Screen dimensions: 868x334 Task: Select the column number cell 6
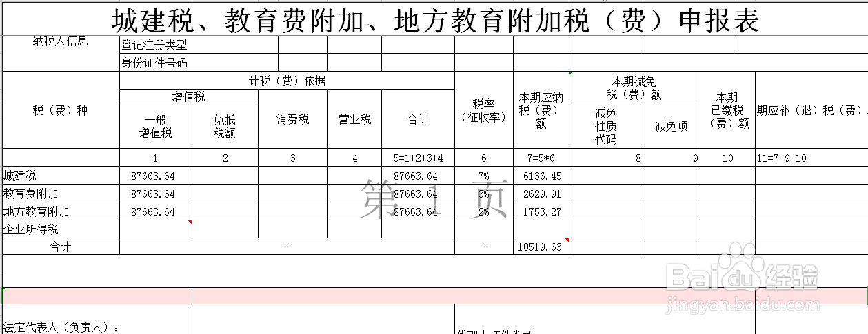pyautogui.click(x=484, y=158)
